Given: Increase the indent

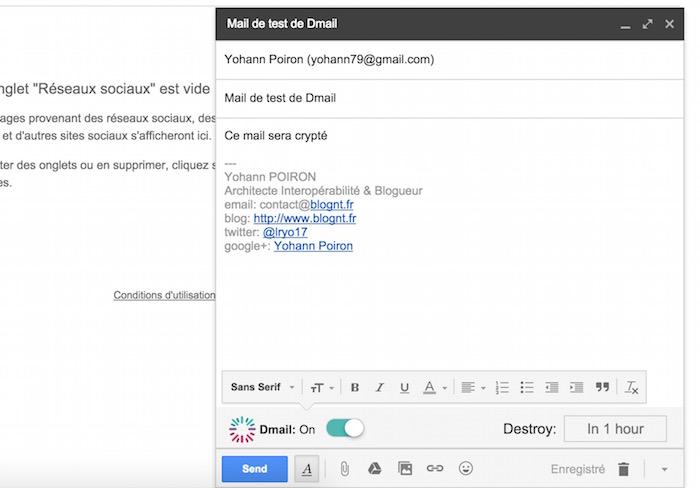Looking at the screenshot, I should pyautogui.click(x=576, y=388).
